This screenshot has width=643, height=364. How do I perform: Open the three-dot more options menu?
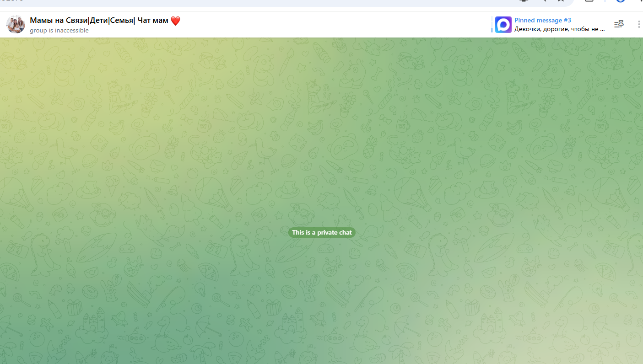(x=639, y=24)
